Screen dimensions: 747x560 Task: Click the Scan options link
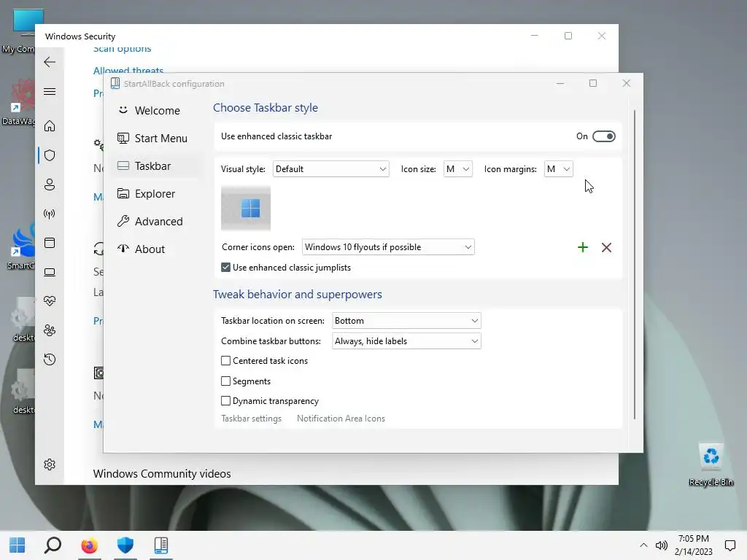click(x=122, y=49)
